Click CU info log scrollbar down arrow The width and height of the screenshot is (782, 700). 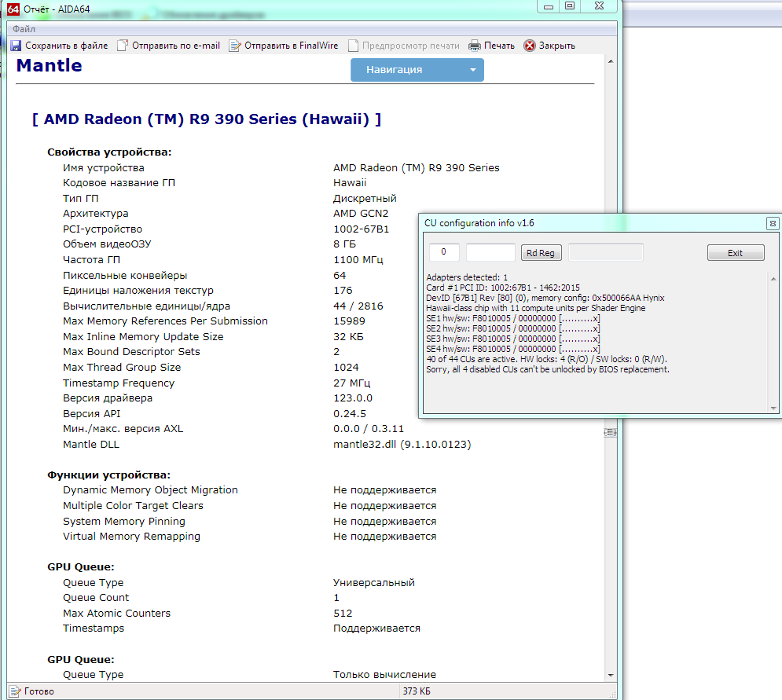tap(773, 409)
